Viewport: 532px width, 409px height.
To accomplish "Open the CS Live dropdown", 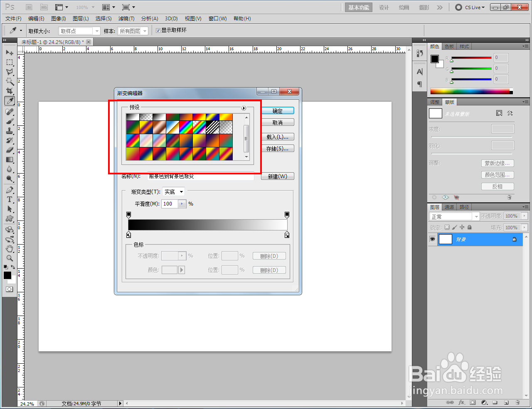I will [470, 7].
